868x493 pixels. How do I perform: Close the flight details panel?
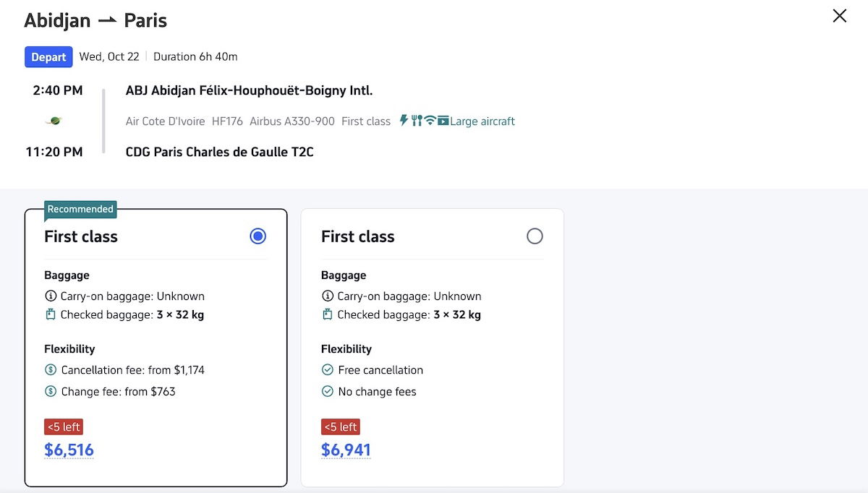coord(839,16)
